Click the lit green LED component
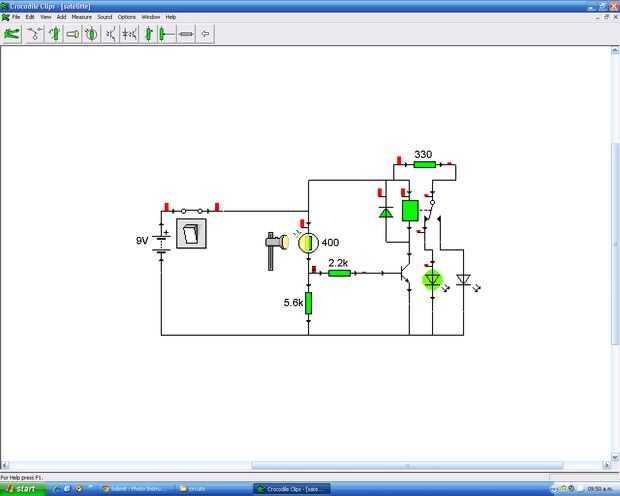The image size is (620, 496). (432, 280)
